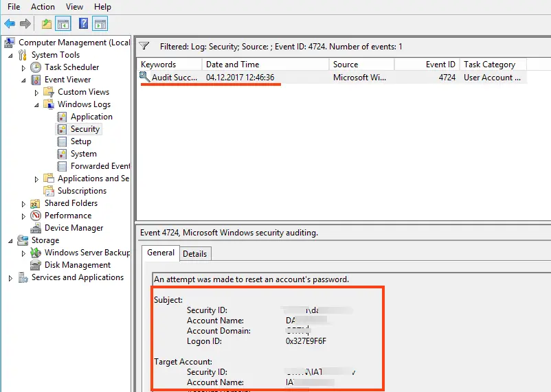
Task: Click the Computer Management root icon
Action: click(10, 43)
